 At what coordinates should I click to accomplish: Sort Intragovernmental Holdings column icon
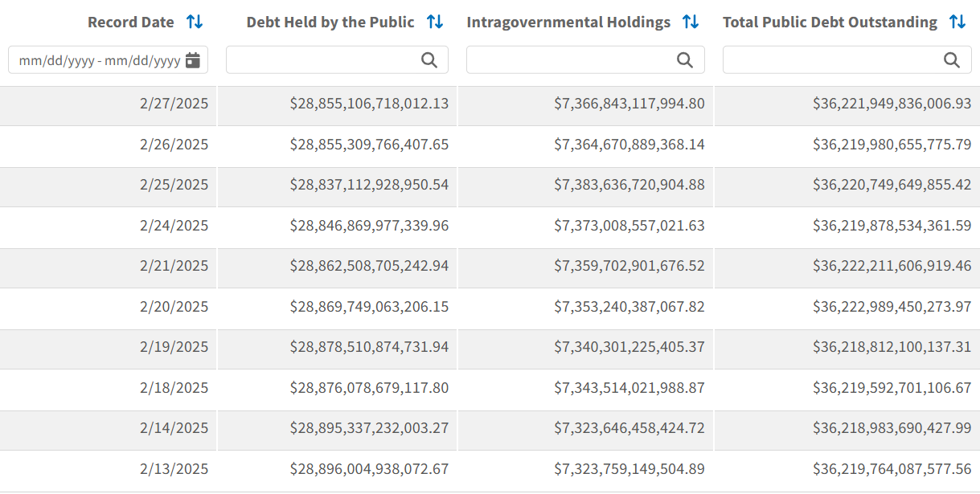(x=691, y=22)
